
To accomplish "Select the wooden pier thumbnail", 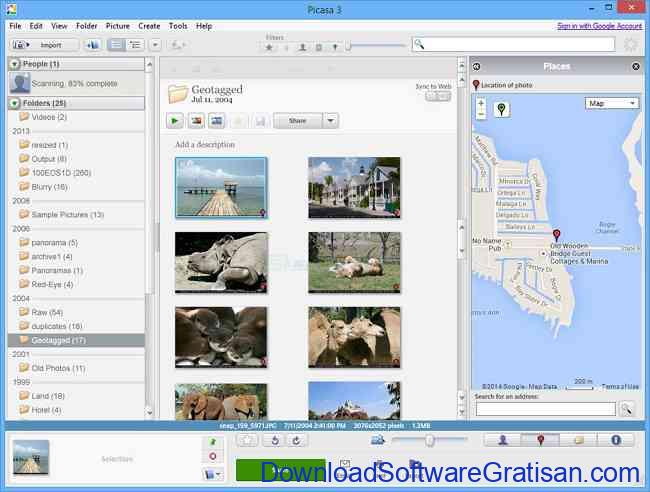I will pos(221,187).
